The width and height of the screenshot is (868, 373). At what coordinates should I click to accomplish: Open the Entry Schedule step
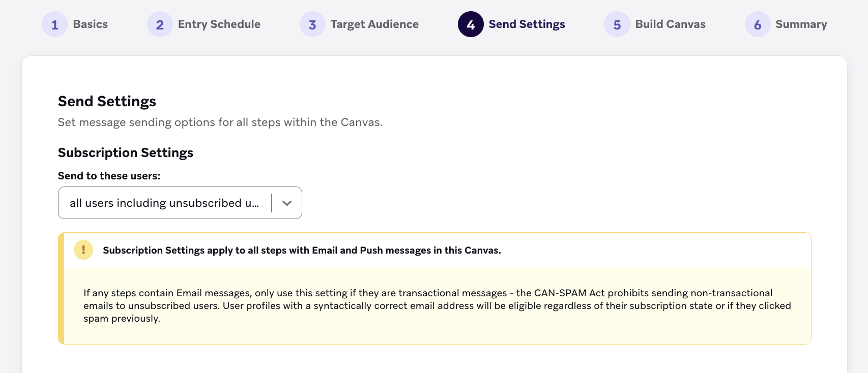[x=219, y=24]
